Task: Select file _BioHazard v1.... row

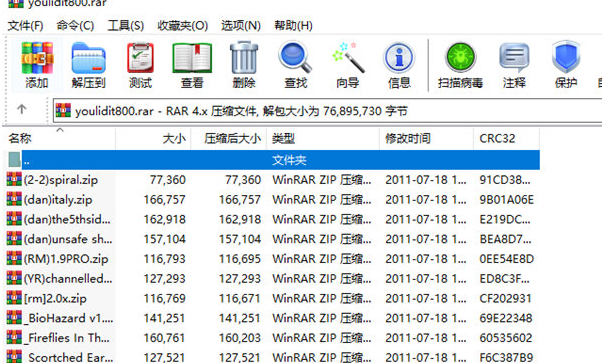Action: pyautogui.click(x=272, y=318)
